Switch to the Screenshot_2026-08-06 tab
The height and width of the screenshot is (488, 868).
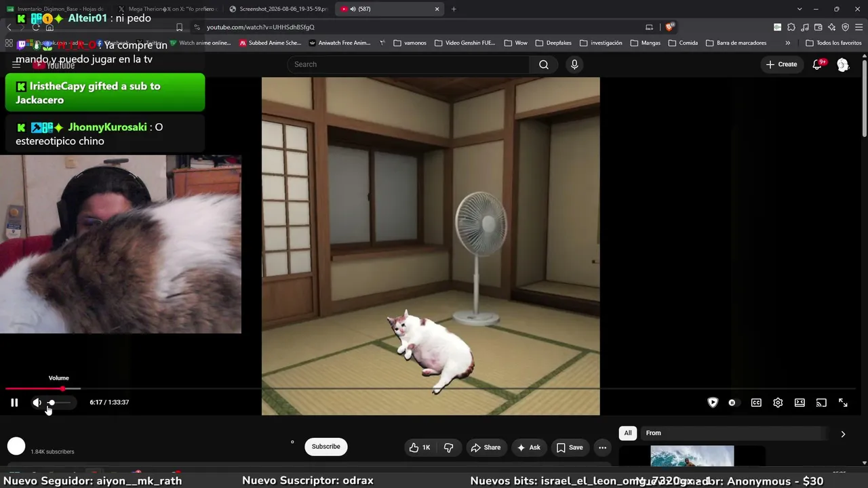277,9
